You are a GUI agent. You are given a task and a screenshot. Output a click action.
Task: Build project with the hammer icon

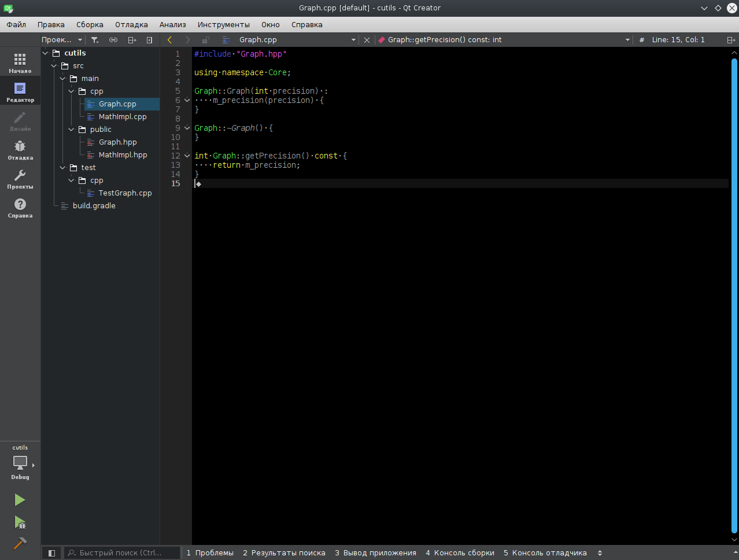(x=20, y=544)
